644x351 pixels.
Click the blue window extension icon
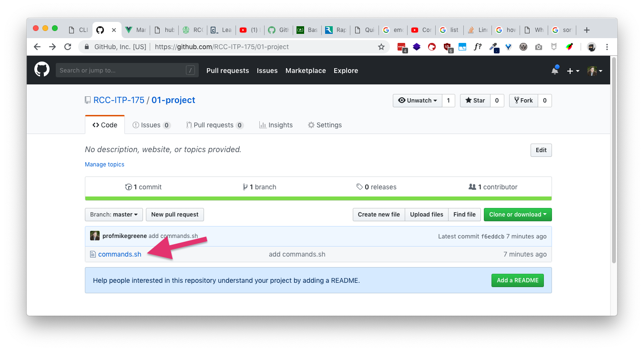pyautogui.click(x=462, y=47)
